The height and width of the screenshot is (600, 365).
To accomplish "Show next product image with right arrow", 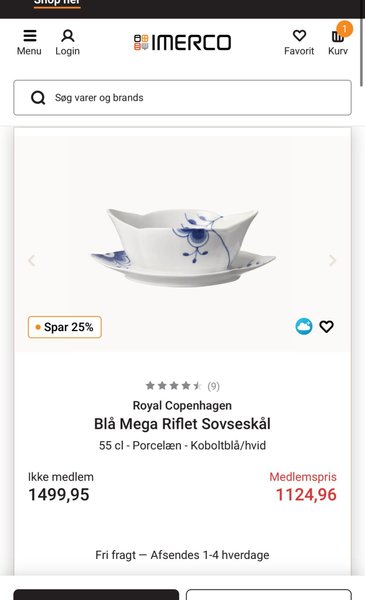I will click(332, 261).
